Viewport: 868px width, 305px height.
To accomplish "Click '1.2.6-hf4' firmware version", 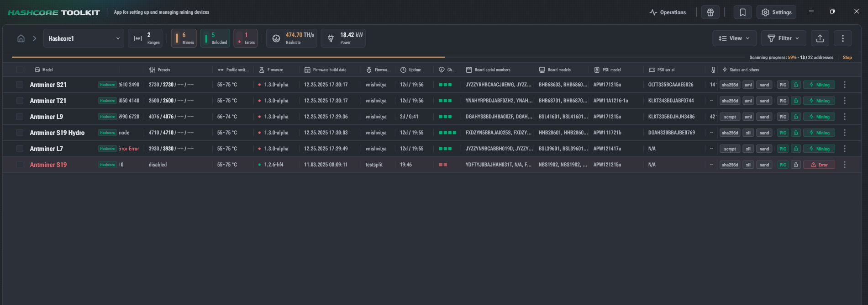I will point(274,165).
